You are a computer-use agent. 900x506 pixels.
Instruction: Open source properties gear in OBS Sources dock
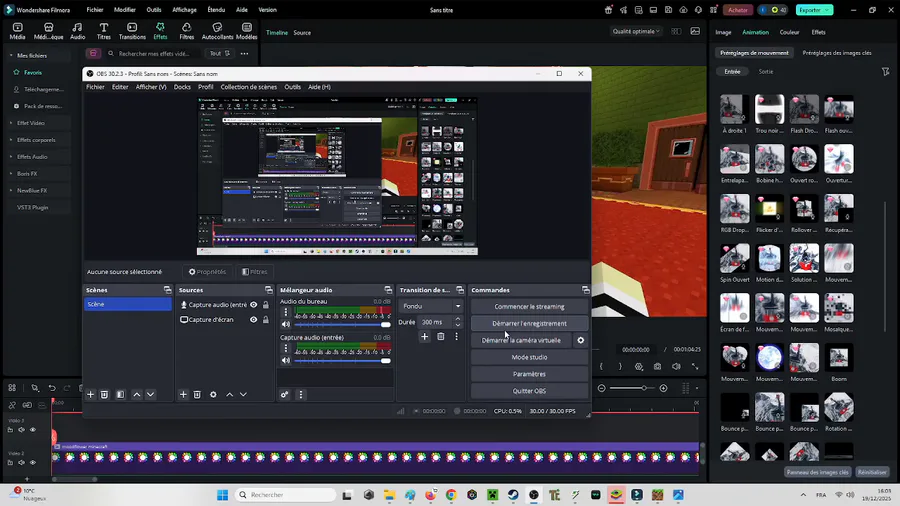[213, 395]
